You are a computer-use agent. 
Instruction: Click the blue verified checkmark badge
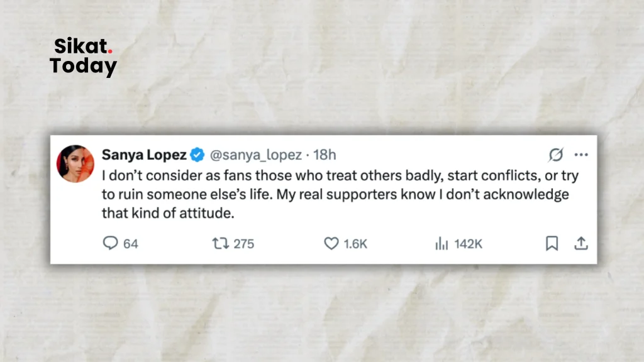pos(197,155)
